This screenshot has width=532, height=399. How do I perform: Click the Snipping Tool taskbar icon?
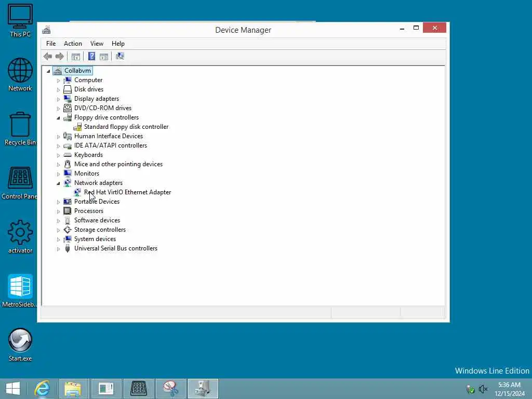(170, 389)
